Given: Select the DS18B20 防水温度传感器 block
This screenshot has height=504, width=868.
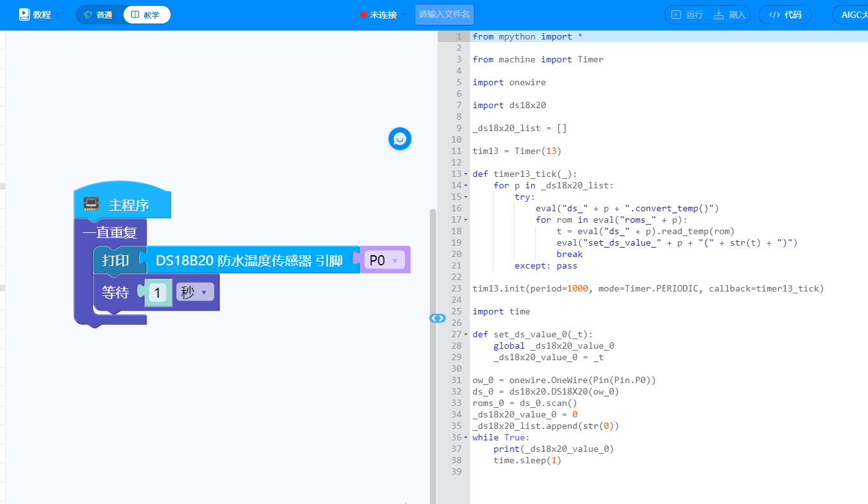Looking at the screenshot, I should pyautogui.click(x=250, y=260).
